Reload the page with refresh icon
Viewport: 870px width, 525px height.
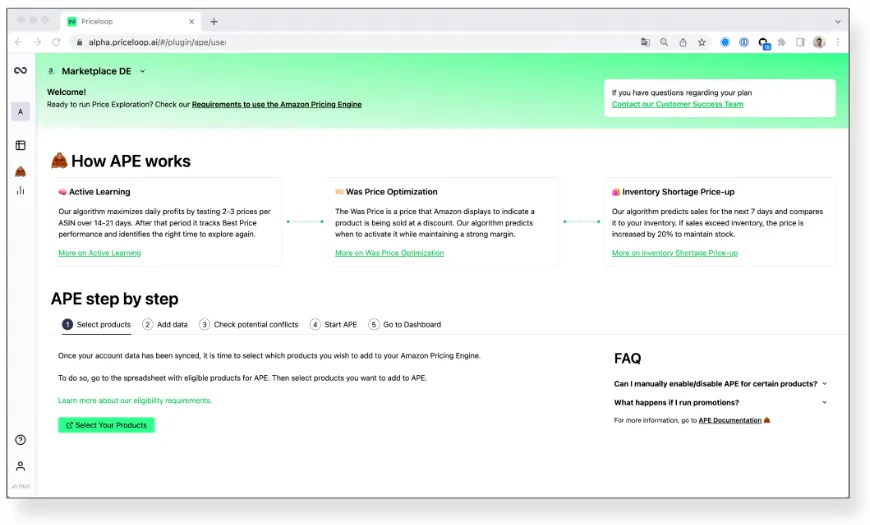pos(56,42)
